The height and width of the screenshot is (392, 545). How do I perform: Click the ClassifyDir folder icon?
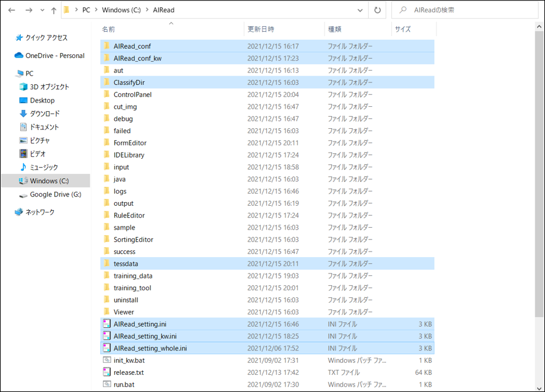coord(107,82)
